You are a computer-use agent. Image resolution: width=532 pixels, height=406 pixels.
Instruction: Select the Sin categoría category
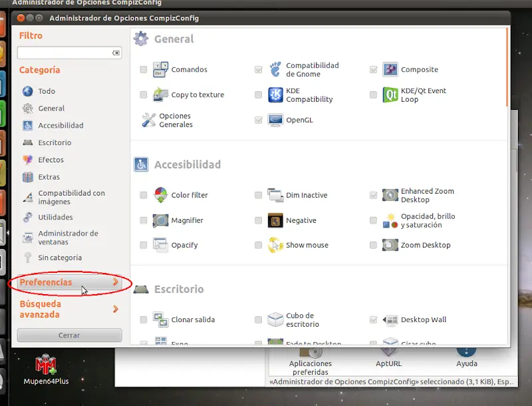(60, 258)
